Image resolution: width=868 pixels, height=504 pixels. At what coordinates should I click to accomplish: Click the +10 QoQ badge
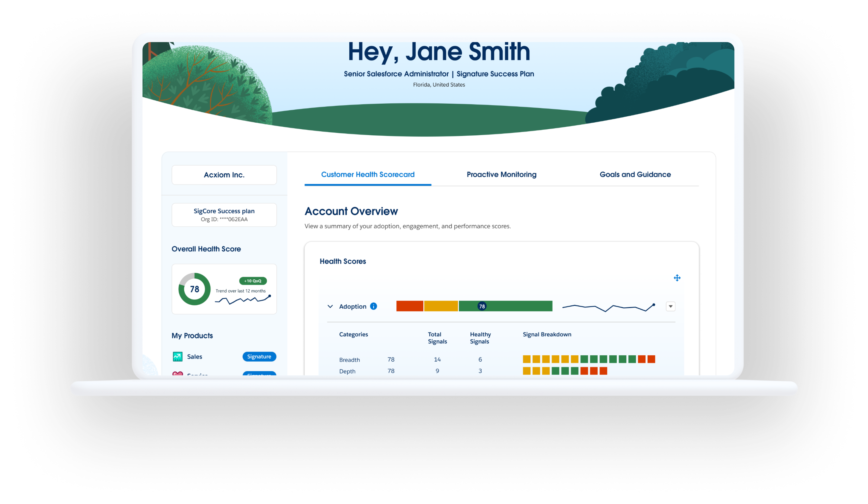(253, 281)
